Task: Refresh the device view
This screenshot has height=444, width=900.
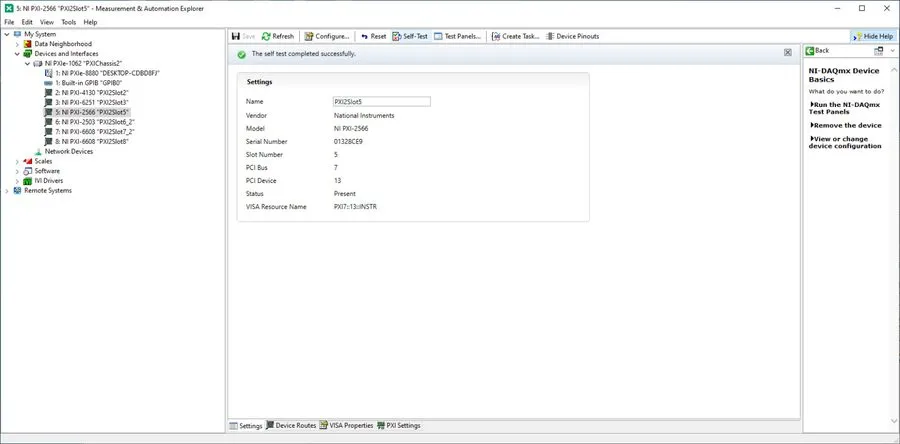Action: [277, 36]
